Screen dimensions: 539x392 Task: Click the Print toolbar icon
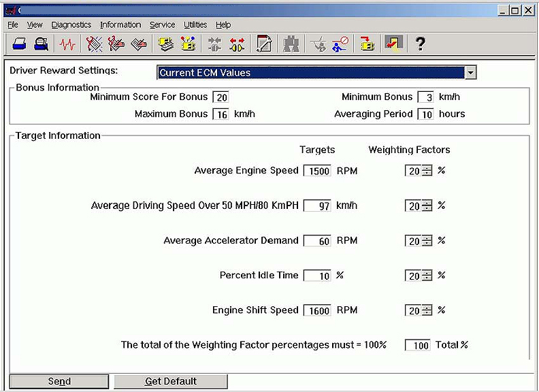(19, 44)
